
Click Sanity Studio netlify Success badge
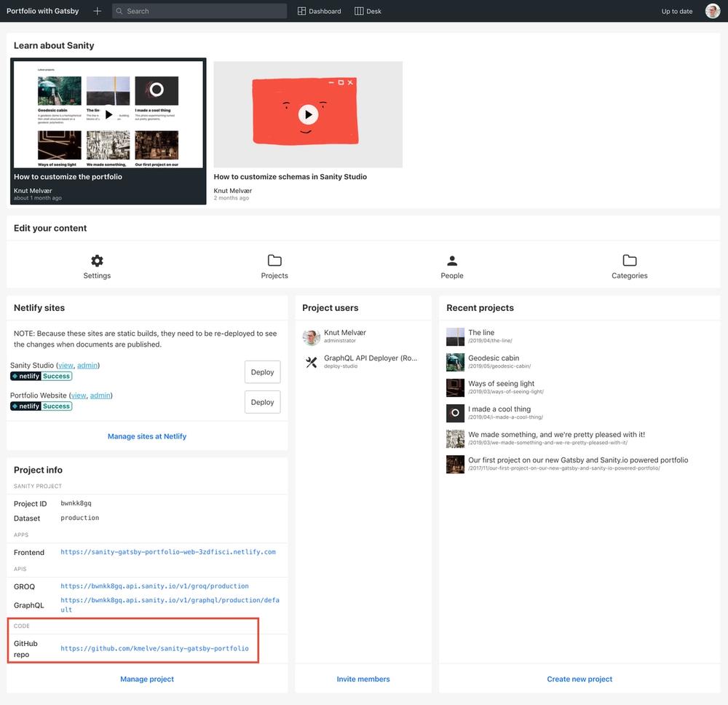click(x=41, y=377)
